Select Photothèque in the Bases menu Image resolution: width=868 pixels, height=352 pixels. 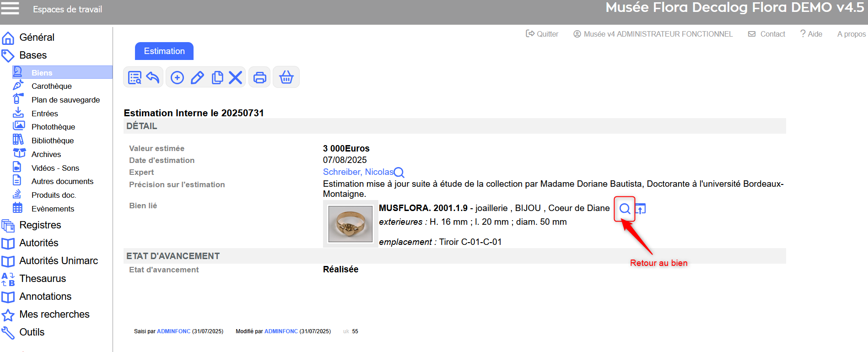[x=53, y=127]
